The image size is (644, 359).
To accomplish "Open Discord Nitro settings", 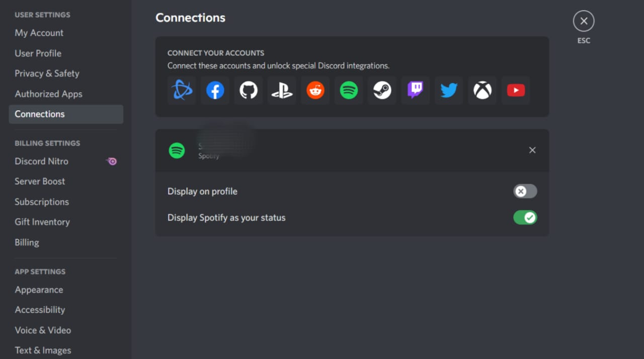I will click(x=66, y=161).
